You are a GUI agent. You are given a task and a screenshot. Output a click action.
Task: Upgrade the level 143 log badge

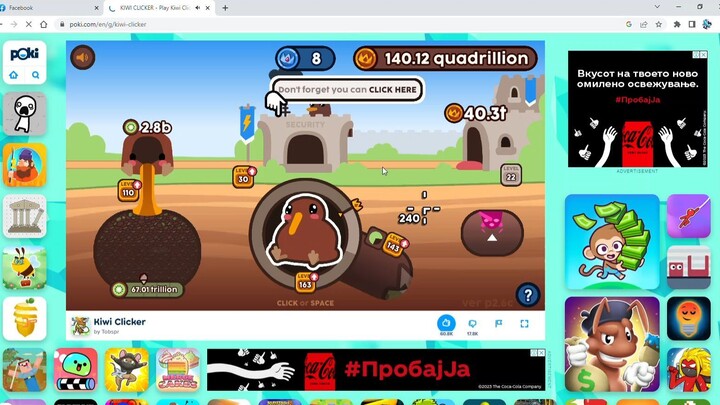[x=395, y=244]
